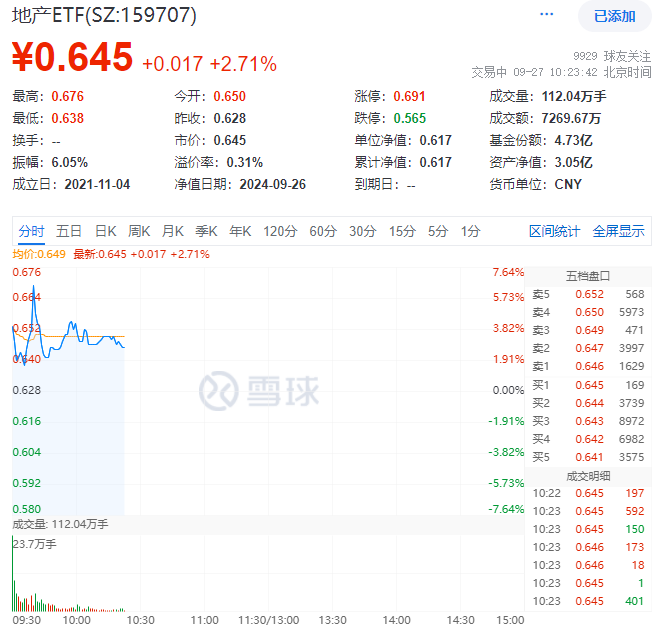Open the three-dot more options menu
This screenshot has height=630, width=663.
[x=546, y=15]
